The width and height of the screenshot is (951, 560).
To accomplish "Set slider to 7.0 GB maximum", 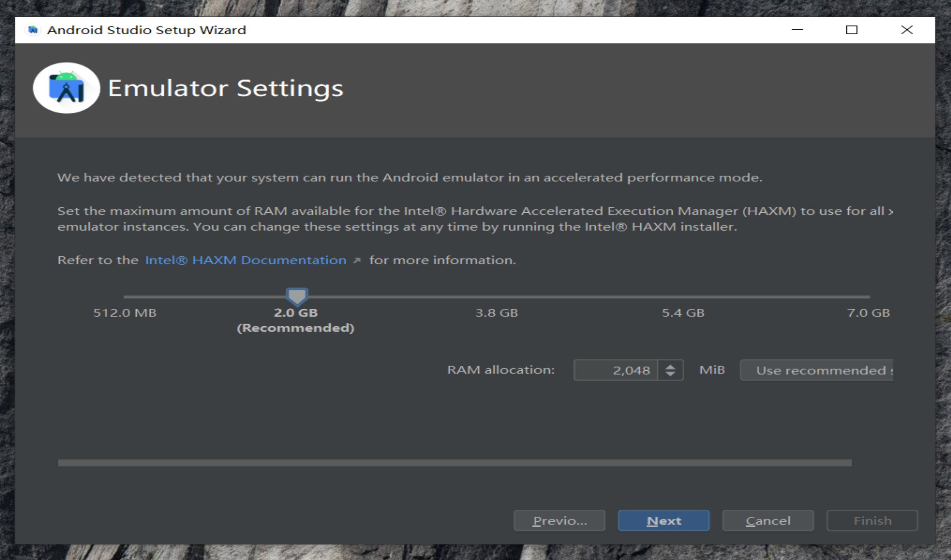I will [869, 297].
